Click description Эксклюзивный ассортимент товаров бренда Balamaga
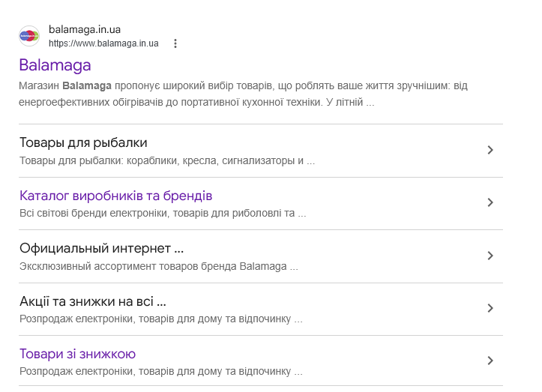This screenshot has width=542, height=392. (x=159, y=267)
